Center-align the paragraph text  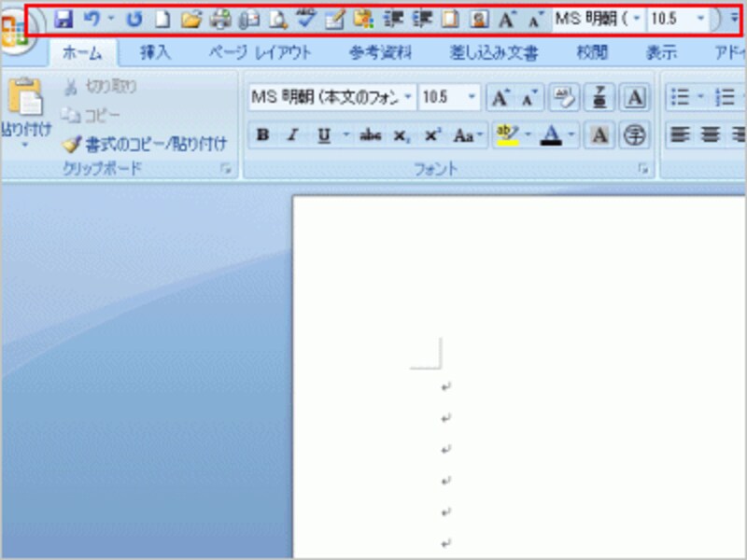click(710, 135)
